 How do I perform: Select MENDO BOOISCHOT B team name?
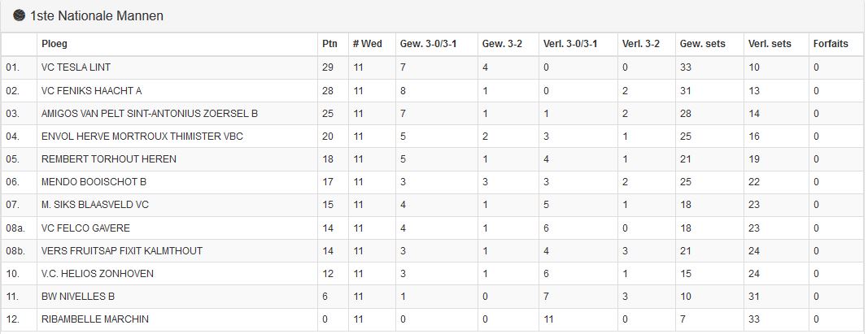coord(94,182)
